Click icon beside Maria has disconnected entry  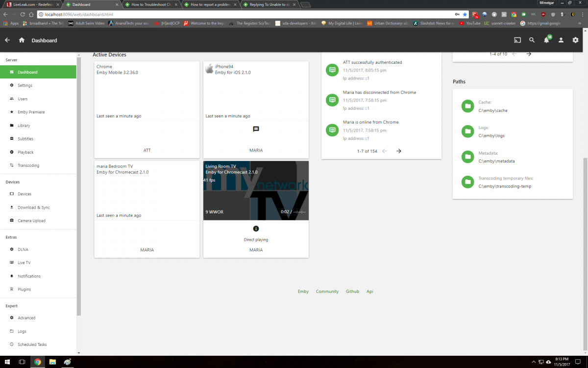tap(332, 100)
